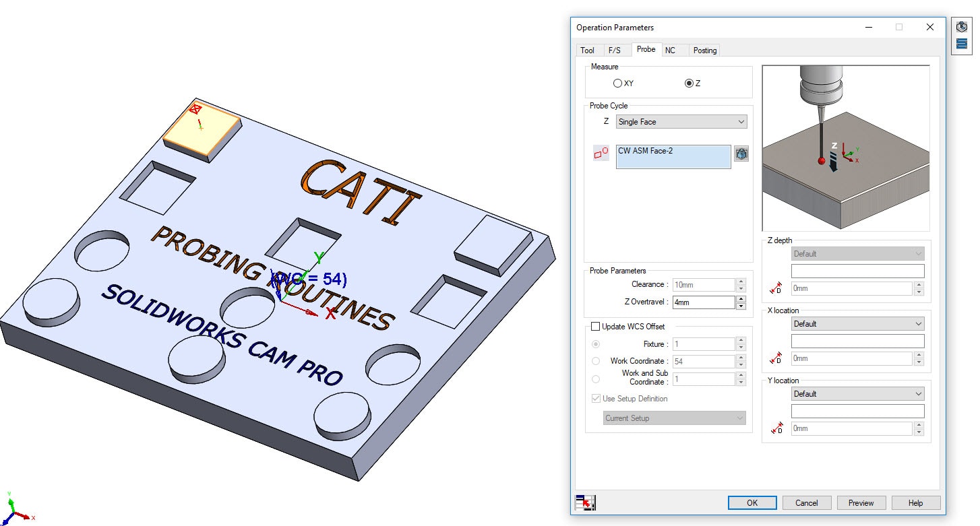This screenshot has width=980, height=526.
Task: Select the Z measure radio button
Action: point(689,84)
